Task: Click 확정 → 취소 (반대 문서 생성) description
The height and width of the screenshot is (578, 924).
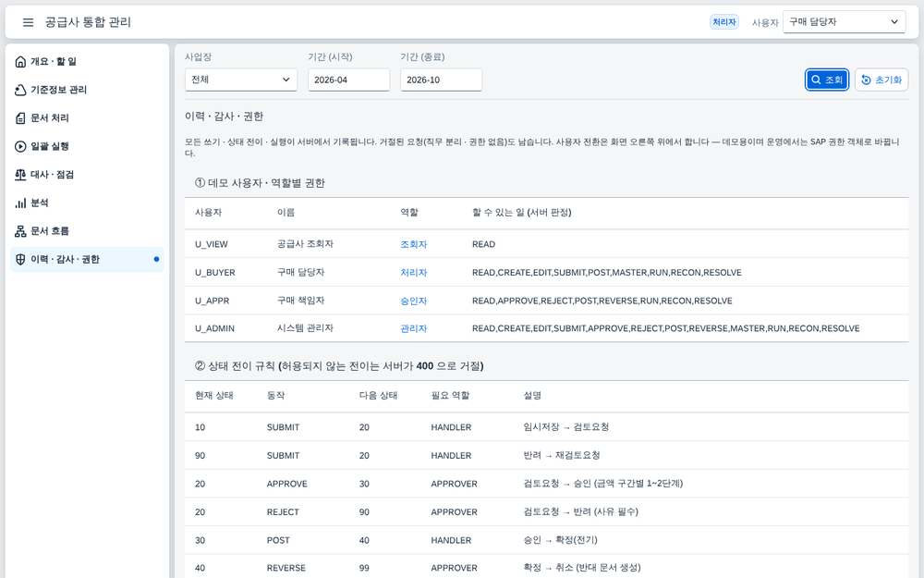Action: 581,568
